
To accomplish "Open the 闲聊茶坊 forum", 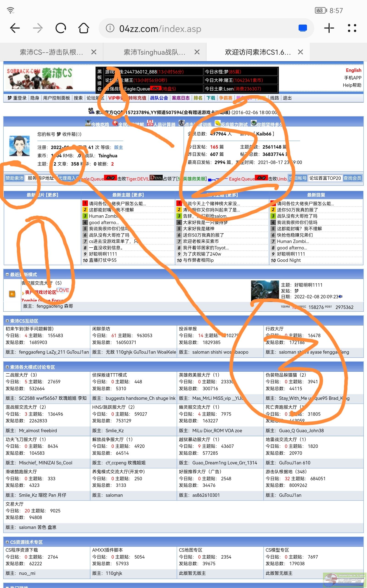I will (101, 329).
